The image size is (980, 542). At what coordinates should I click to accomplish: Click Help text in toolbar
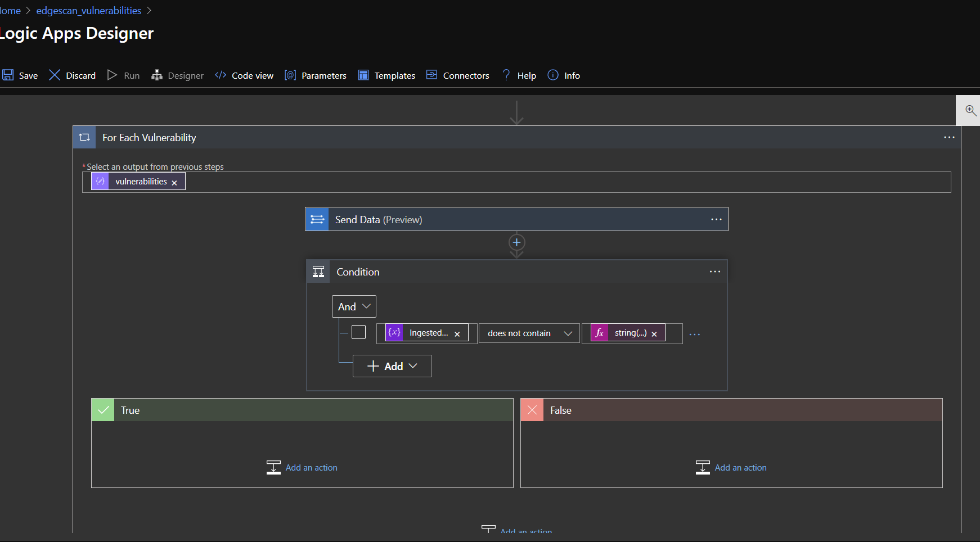click(527, 75)
